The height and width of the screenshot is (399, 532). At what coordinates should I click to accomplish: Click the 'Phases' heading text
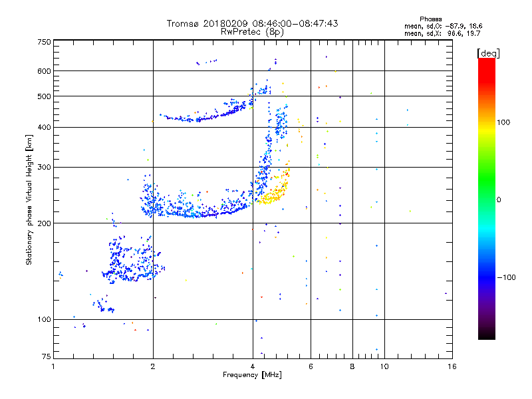[x=430, y=19]
